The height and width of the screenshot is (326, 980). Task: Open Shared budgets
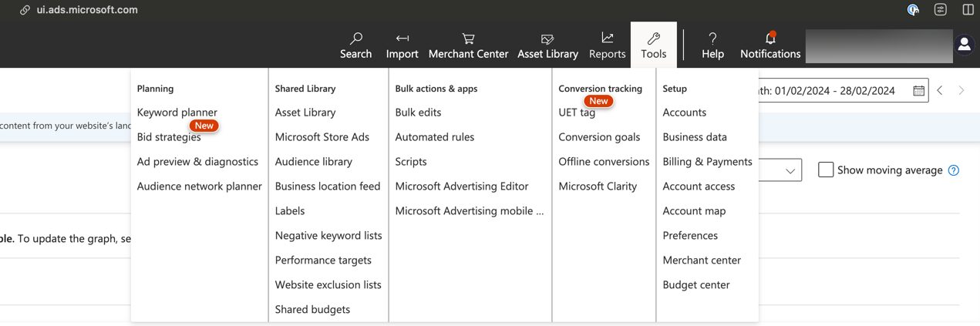point(312,310)
